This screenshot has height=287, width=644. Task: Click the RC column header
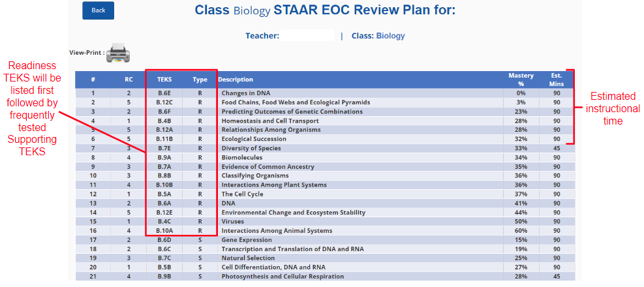pos(129,80)
